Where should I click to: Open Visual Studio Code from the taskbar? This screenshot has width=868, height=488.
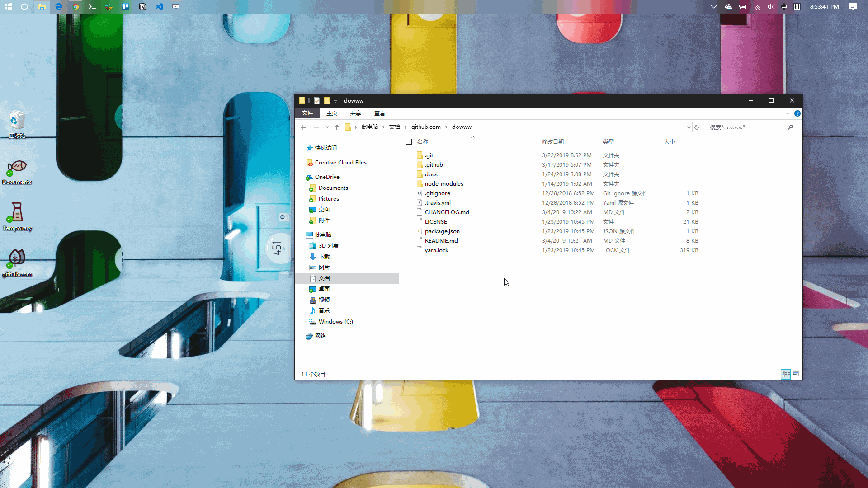pyautogui.click(x=159, y=7)
